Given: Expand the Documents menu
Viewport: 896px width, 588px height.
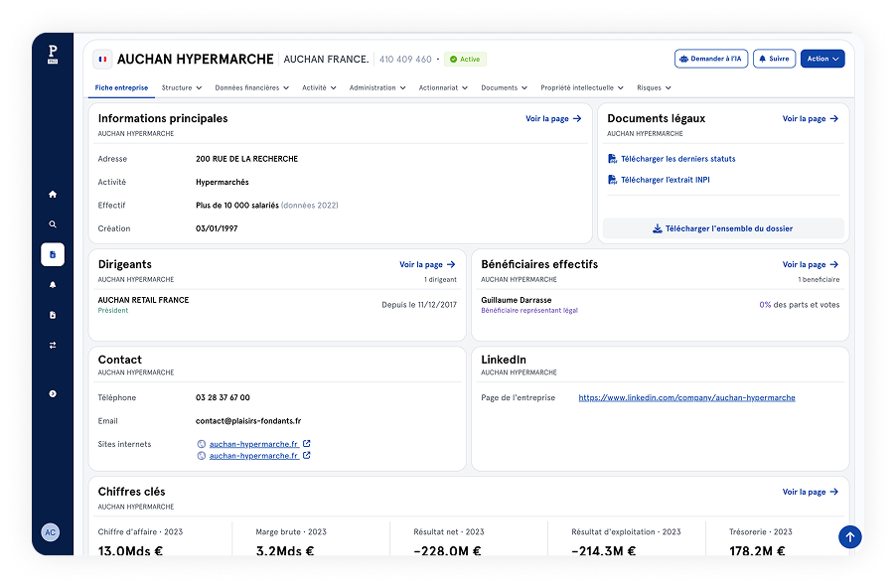Looking at the screenshot, I should [x=504, y=88].
